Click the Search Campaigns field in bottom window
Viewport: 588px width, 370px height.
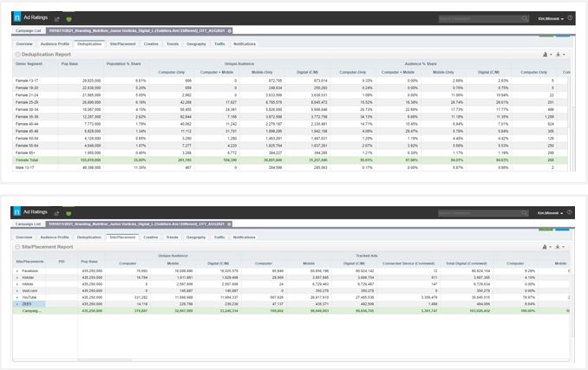click(478, 211)
